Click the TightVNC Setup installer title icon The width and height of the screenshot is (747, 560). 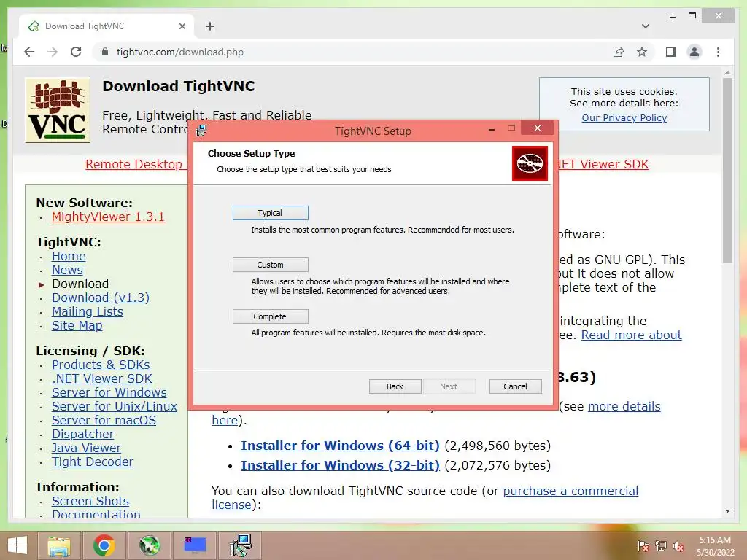pyautogui.click(x=201, y=131)
